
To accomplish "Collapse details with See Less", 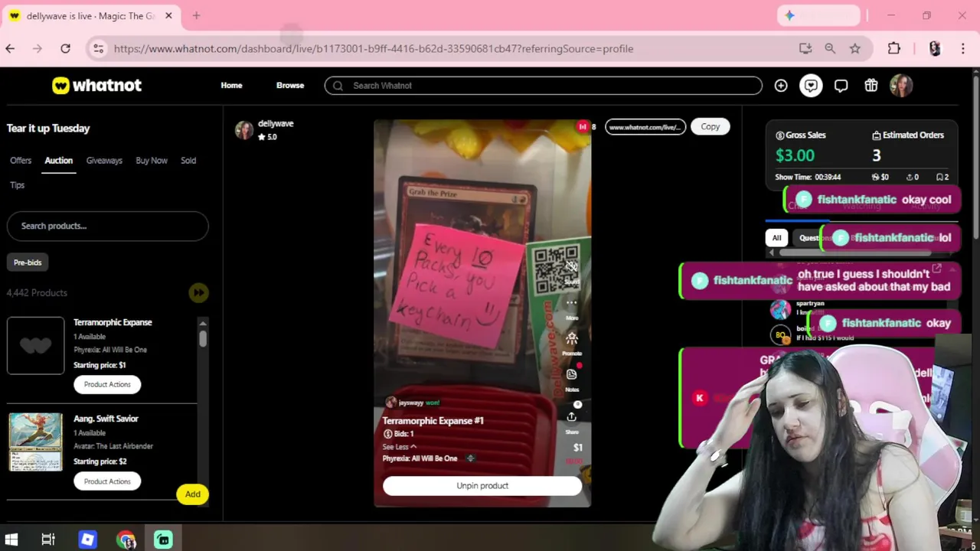I will pos(400,446).
